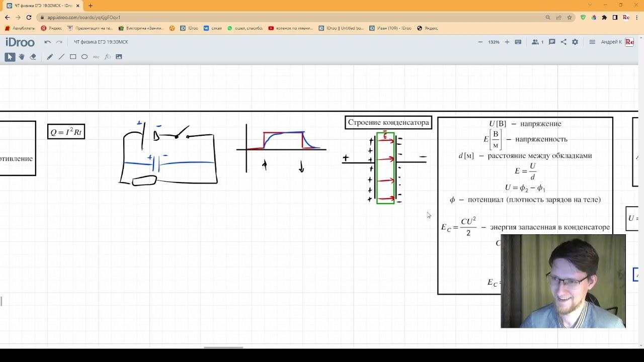Open the board chat panel
The width and height of the screenshot is (644, 362).
552,42
